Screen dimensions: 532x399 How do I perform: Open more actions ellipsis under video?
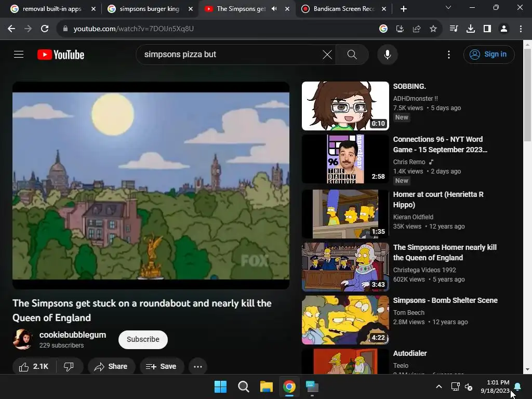pyautogui.click(x=198, y=366)
